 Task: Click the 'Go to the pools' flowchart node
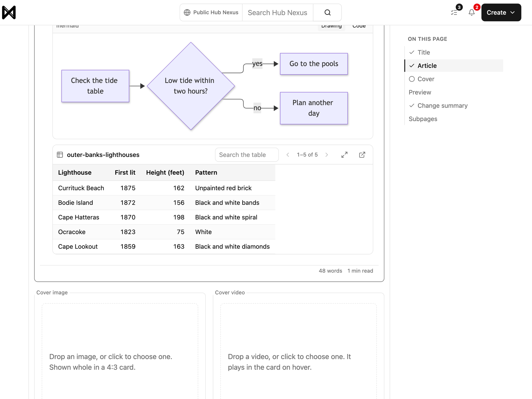pyautogui.click(x=314, y=64)
